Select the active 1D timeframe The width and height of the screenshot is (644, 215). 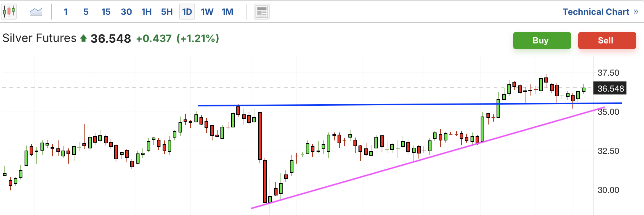click(x=187, y=12)
